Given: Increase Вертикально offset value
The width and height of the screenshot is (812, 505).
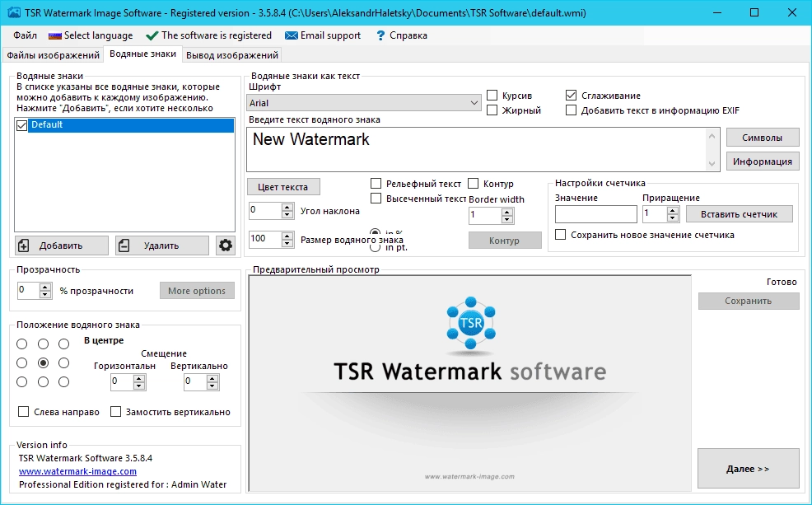Looking at the screenshot, I should [x=212, y=379].
